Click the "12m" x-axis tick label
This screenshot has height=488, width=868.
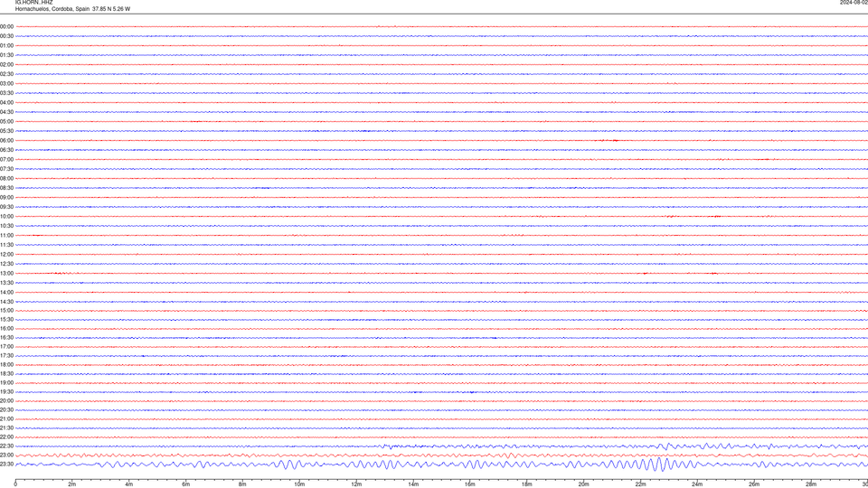pyautogui.click(x=356, y=484)
